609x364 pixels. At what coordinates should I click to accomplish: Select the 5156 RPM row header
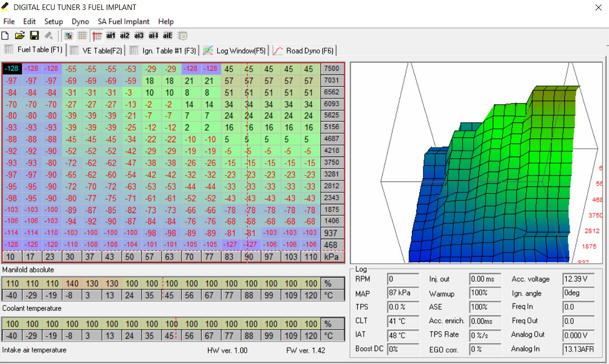332,127
